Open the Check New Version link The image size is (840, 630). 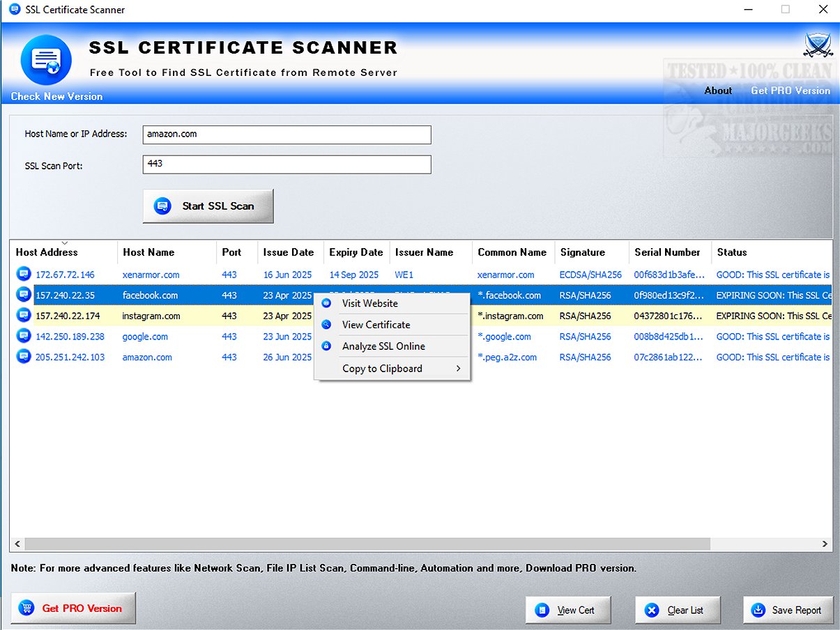pos(56,96)
